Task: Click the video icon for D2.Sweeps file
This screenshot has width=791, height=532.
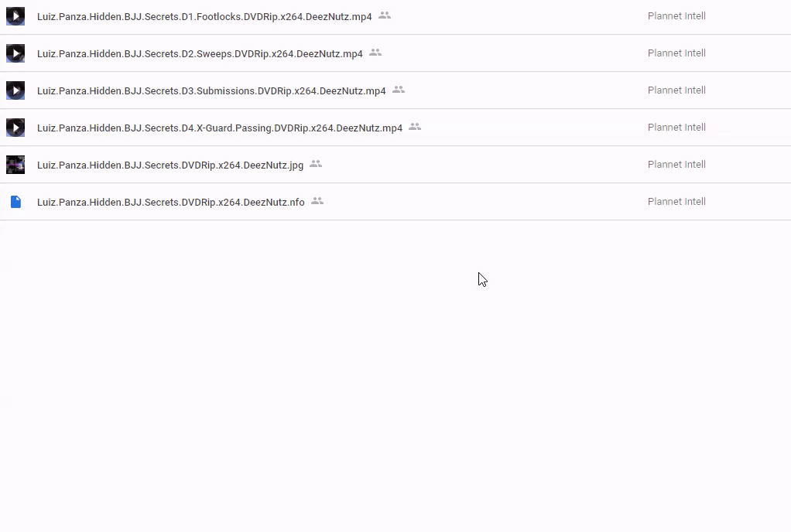Action: coord(15,53)
